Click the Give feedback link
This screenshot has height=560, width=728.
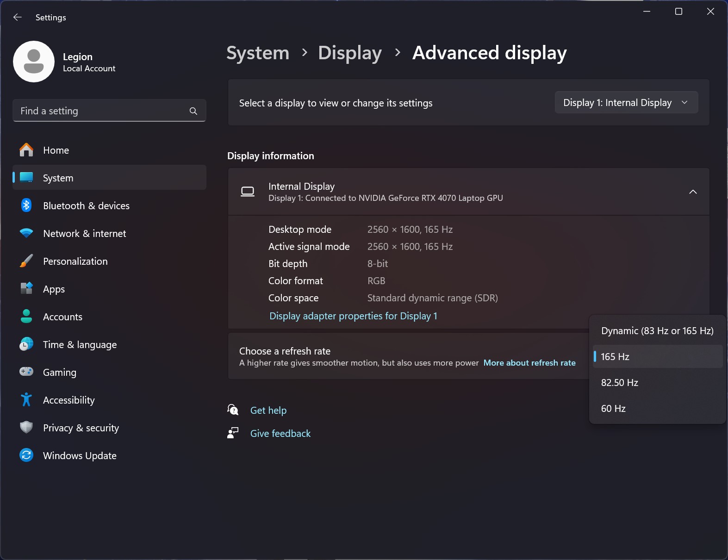click(280, 433)
